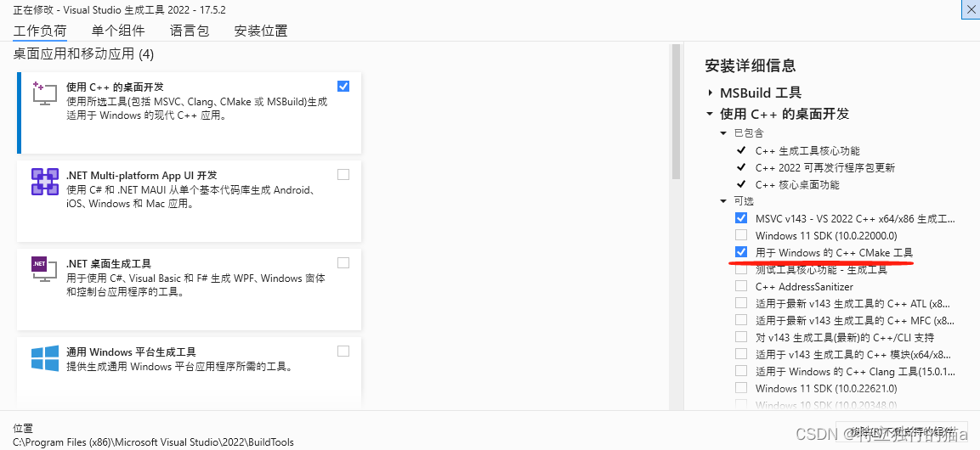Viewport: 980px width, 450px height.
Task: Expand the MSBuild 工具 section arrow
Action: pyautogui.click(x=710, y=93)
